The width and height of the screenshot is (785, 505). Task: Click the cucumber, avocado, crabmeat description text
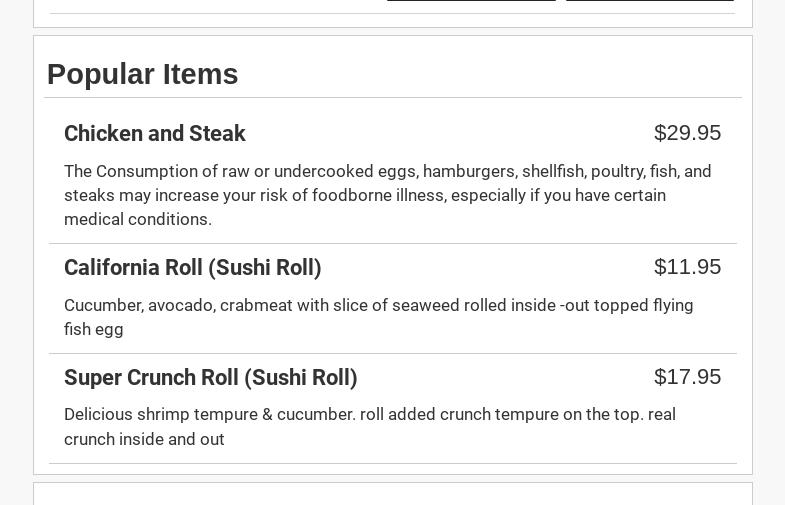click(378, 317)
